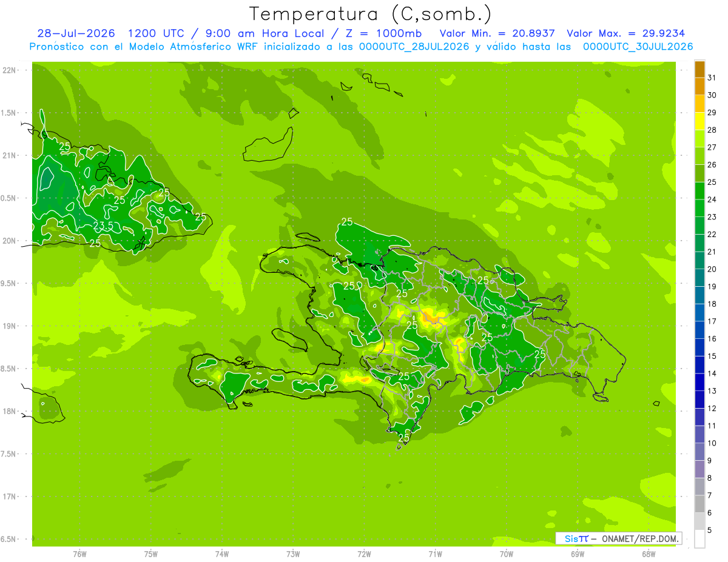Click the '24' colorbar scale label
Image resolution: width=728 pixels, height=562 pixels.
(x=712, y=199)
